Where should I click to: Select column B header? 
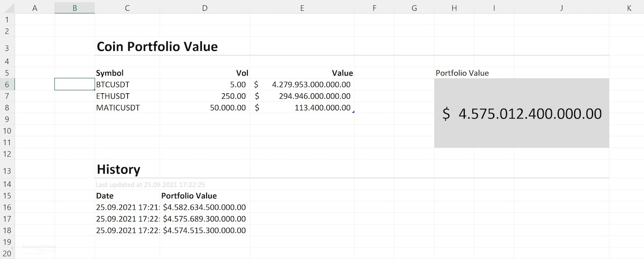pos(75,8)
